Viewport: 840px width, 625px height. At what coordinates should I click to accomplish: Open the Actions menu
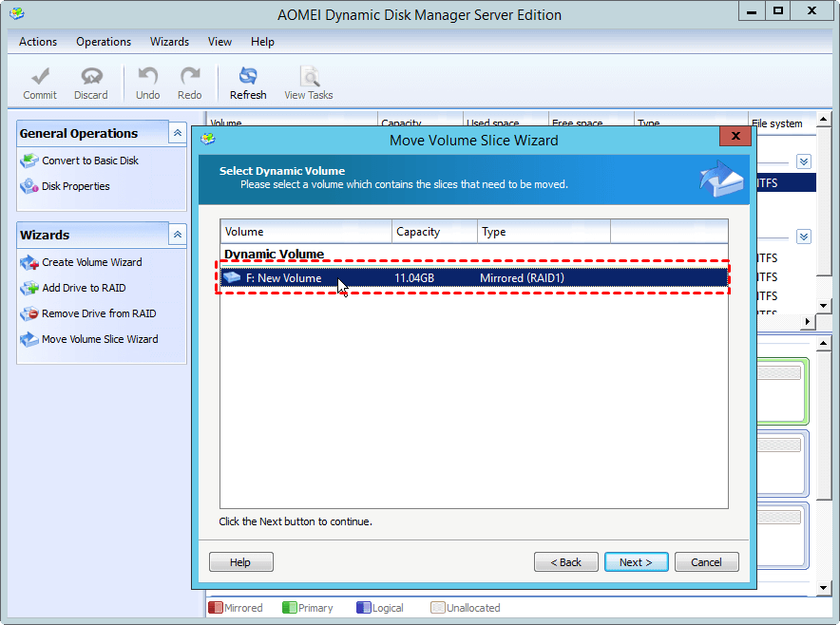coord(38,42)
